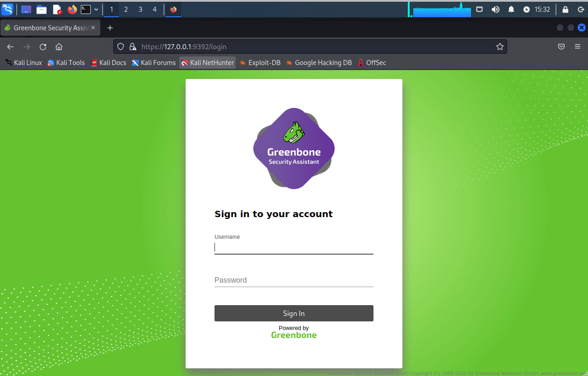Open the tracking protection shield icon
Screen dimensions: 588x376
(121, 46)
